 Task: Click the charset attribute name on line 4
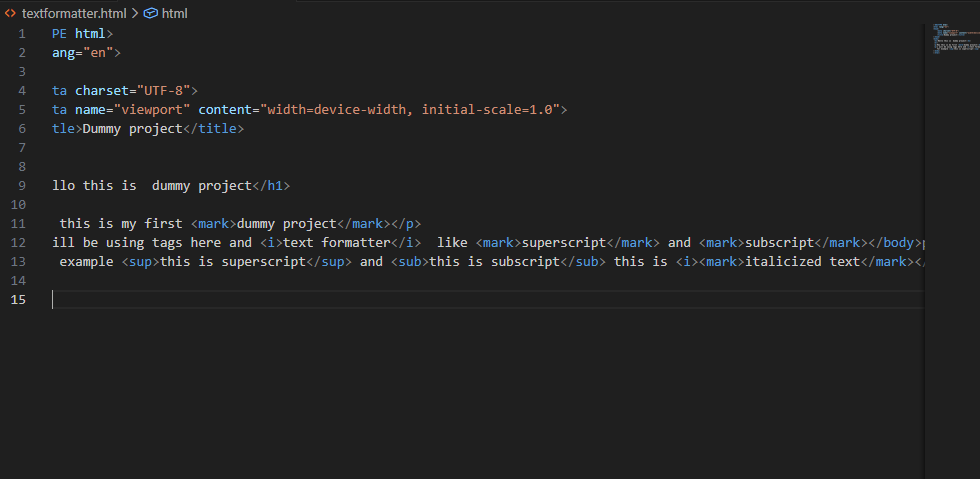click(x=102, y=91)
